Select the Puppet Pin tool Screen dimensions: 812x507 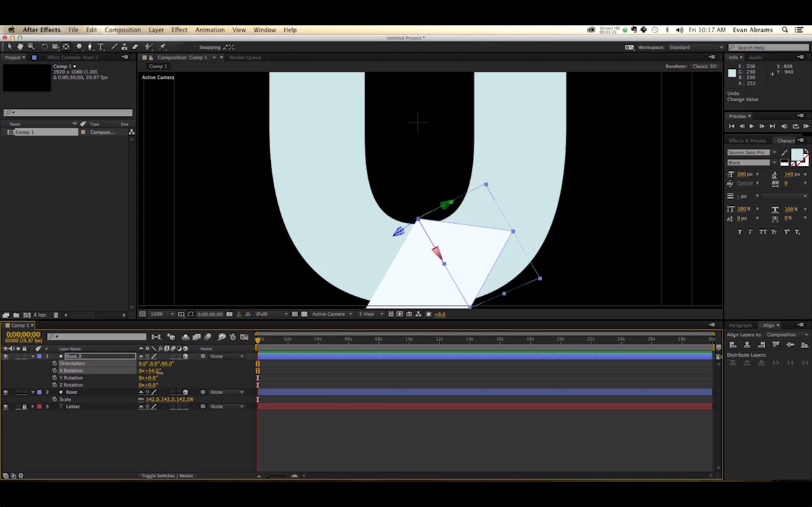tap(162, 47)
